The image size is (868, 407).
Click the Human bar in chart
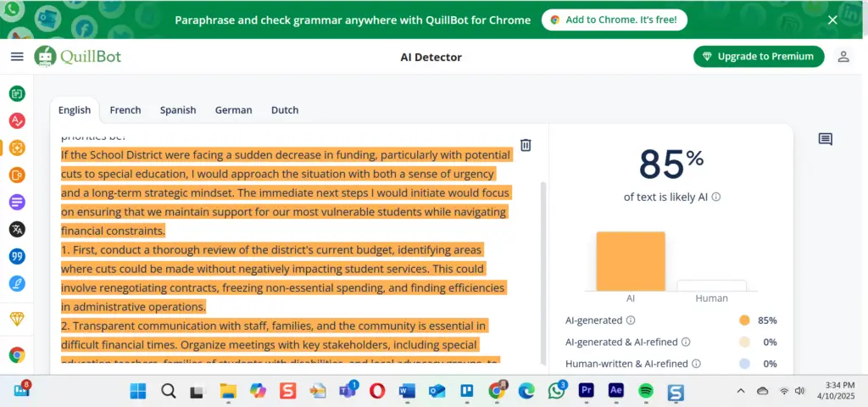(711, 286)
